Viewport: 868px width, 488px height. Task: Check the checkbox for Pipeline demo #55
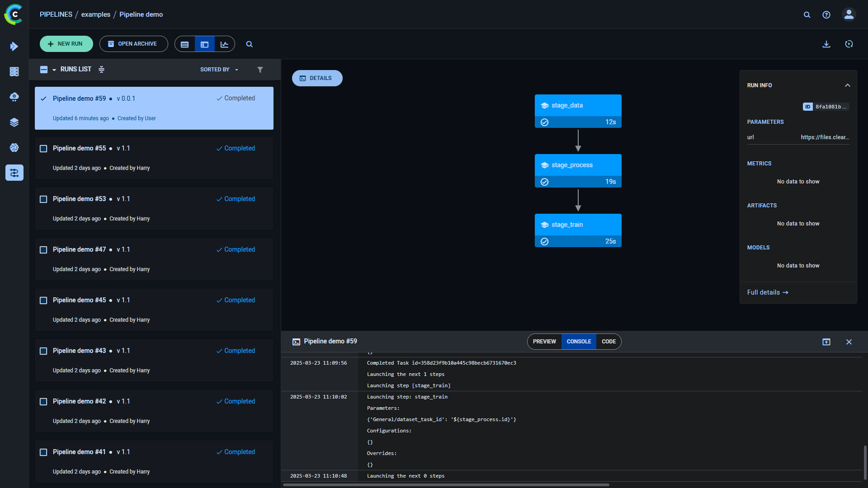[43, 148]
